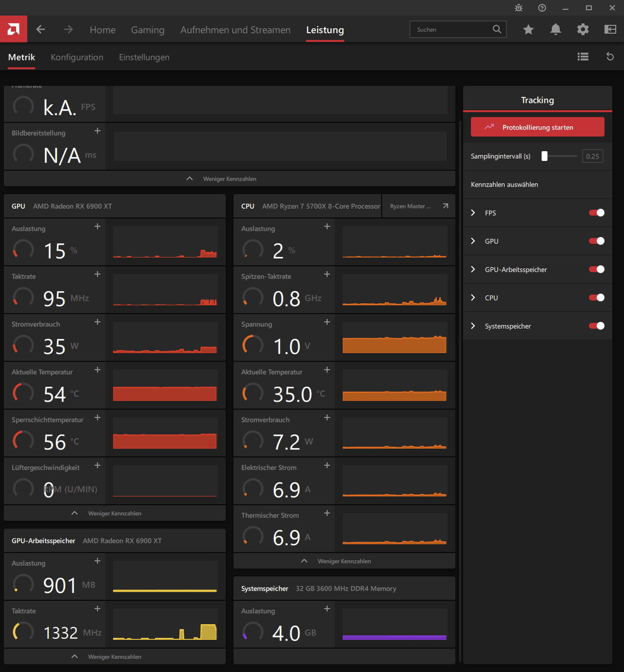Click the sampling interval 0.25 field
Viewport: 624px width, 672px height.
tap(593, 156)
